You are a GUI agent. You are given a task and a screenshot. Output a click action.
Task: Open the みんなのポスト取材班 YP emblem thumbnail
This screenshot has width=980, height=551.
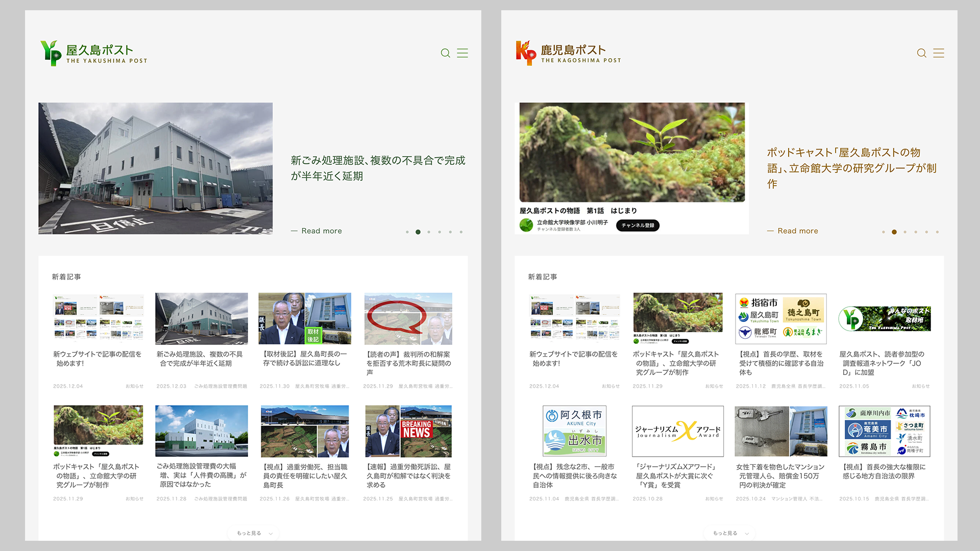(884, 318)
